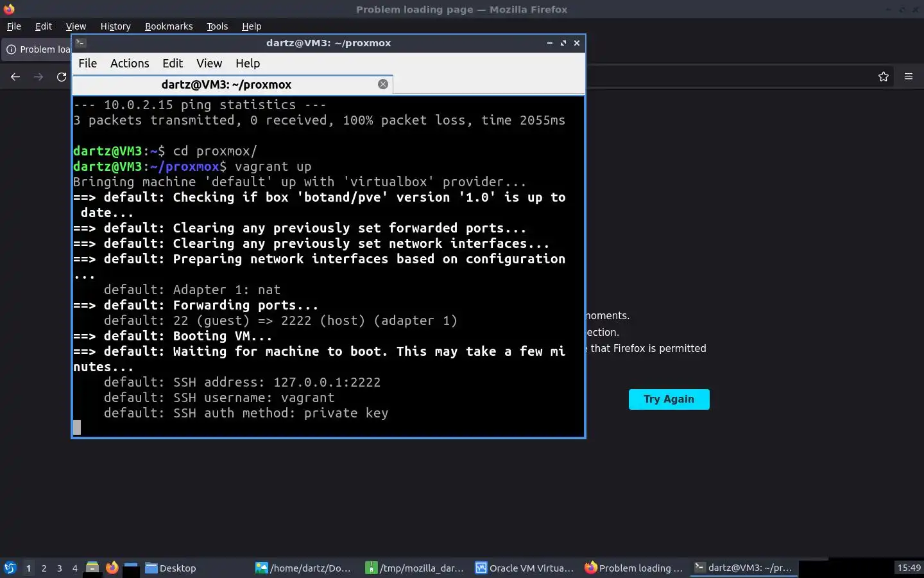Open Firefox Tools menu
The width and height of the screenshot is (924, 578).
tap(218, 26)
